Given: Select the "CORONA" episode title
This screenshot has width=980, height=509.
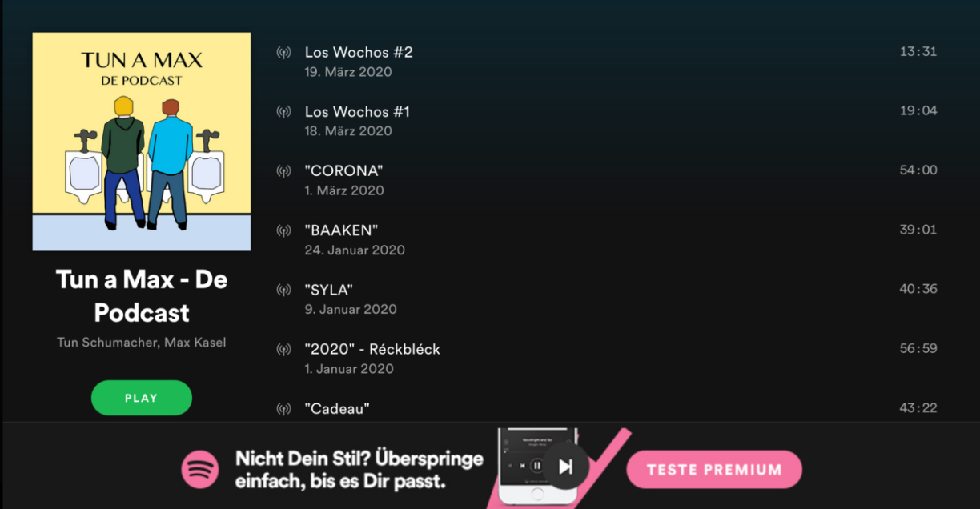Looking at the screenshot, I should point(343,171).
